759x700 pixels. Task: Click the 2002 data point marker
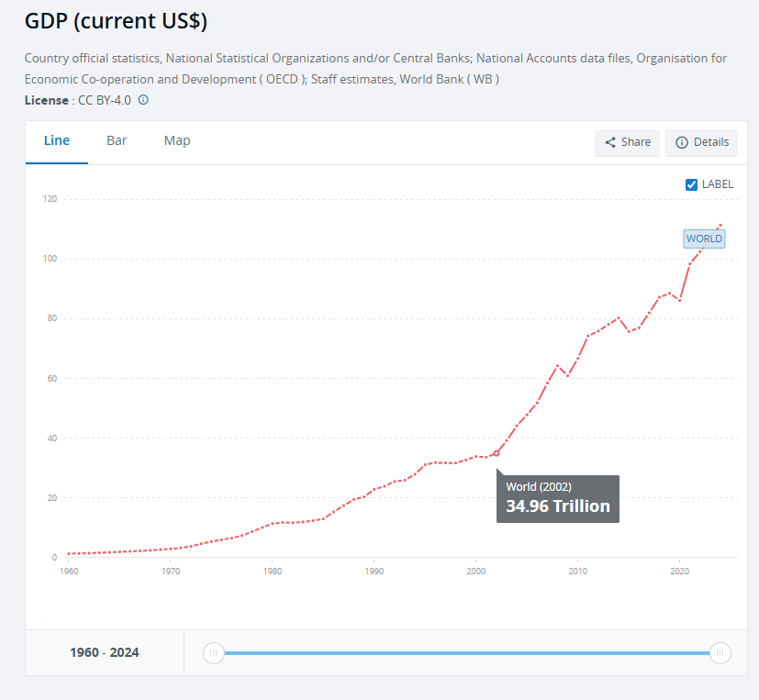tap(497, 452)
